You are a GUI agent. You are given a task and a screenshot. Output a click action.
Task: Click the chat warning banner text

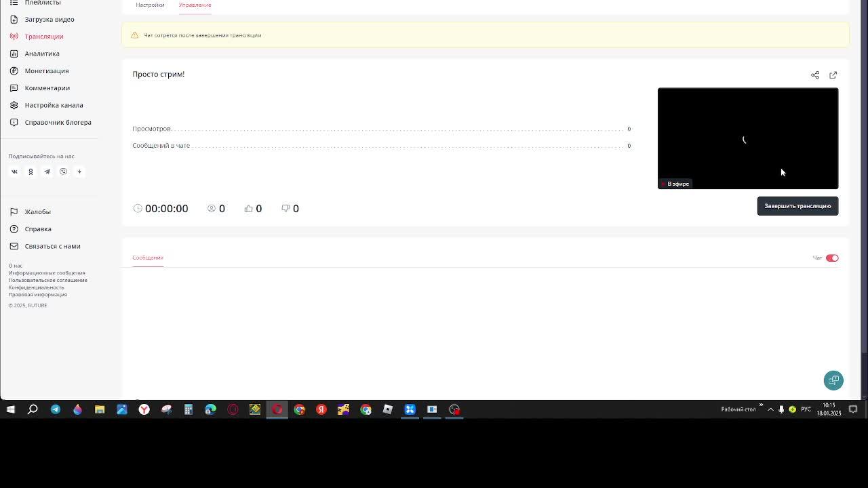202,35
